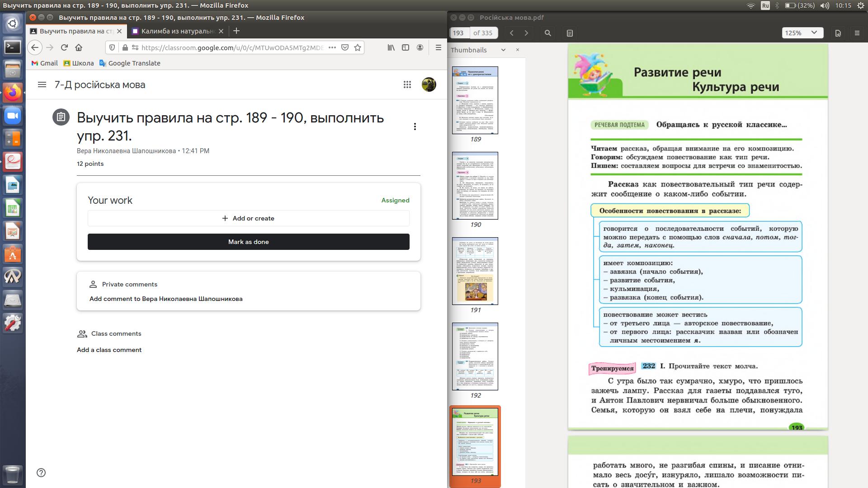Go to previous PDF page
The height and width of the screenshot is (488, 868).
point(511,33)
